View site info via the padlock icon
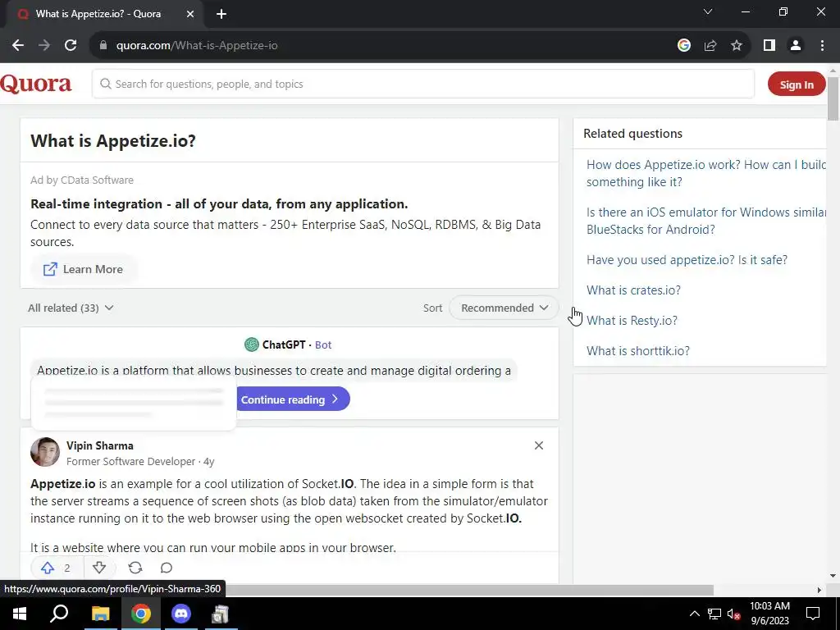This screenshot has height=630, width=840. pos(103,46)
